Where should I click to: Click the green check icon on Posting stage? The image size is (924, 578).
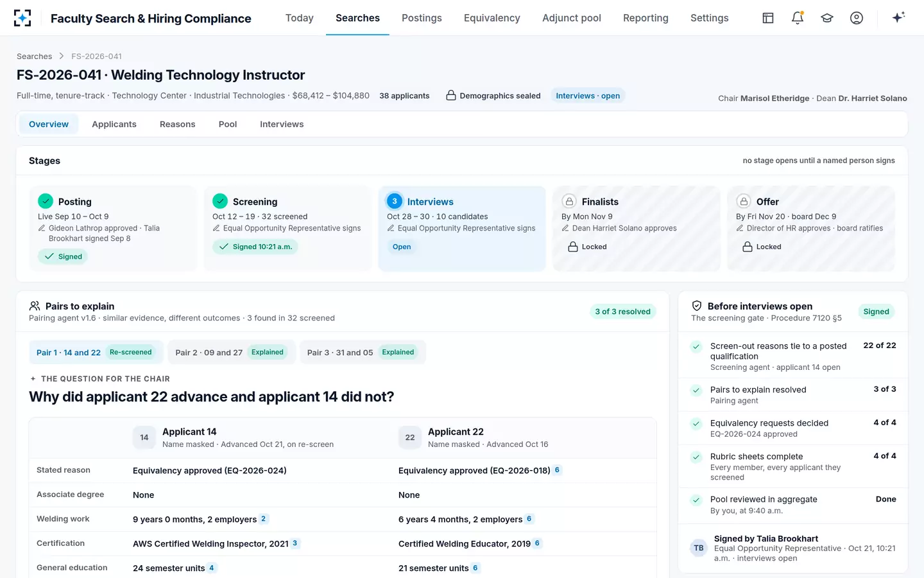pos(46,201)
